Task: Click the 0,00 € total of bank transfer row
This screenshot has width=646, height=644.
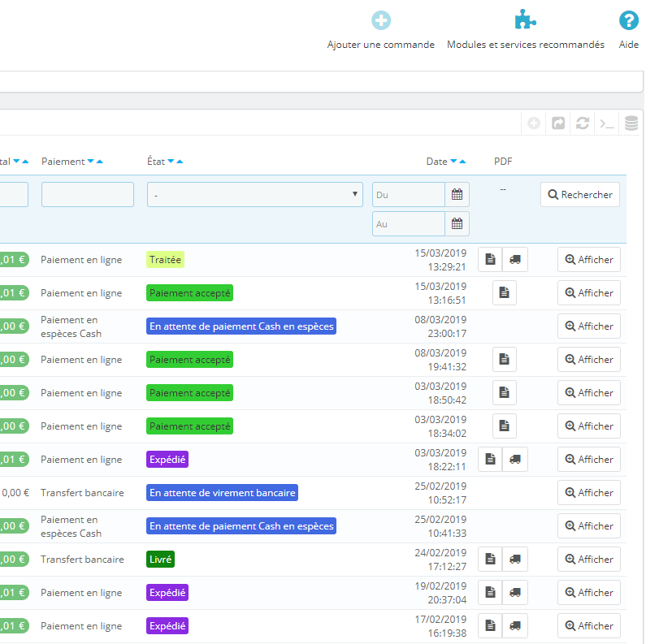Action: [x=15, y=492]
